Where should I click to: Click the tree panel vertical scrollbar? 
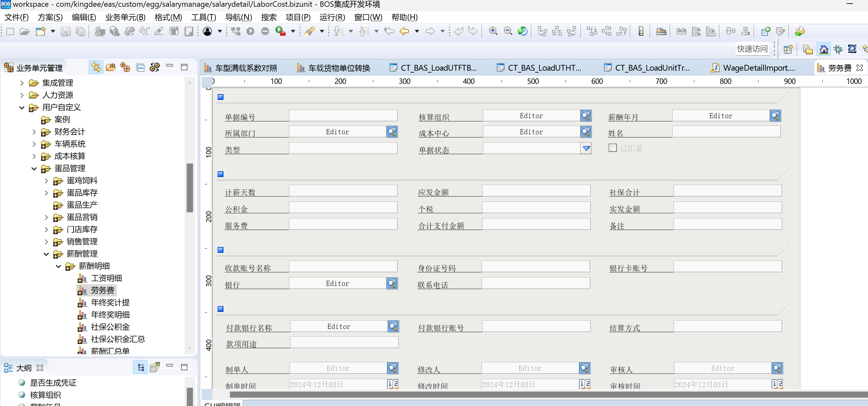point(190,188)
